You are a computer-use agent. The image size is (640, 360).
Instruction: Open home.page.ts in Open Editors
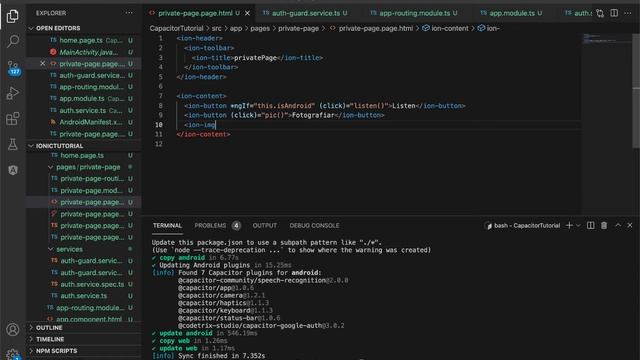click(84, 40)
